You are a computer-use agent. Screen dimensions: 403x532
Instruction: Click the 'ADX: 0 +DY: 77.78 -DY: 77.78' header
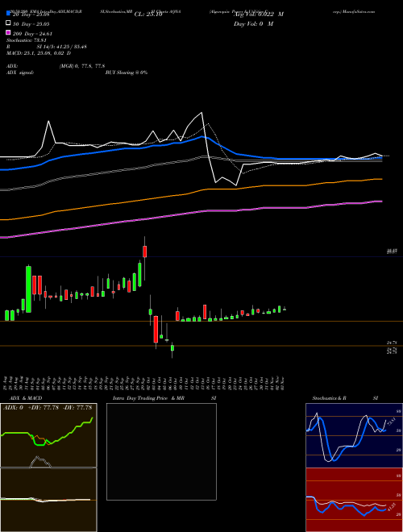[x=48, y=408]
